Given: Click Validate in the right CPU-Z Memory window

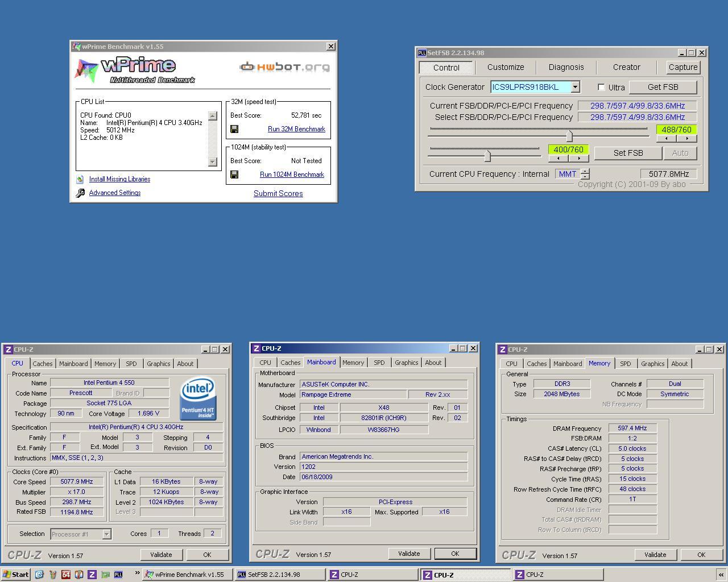Looking at the screenshot, I should pyautogui.click(x=655, y=555).
